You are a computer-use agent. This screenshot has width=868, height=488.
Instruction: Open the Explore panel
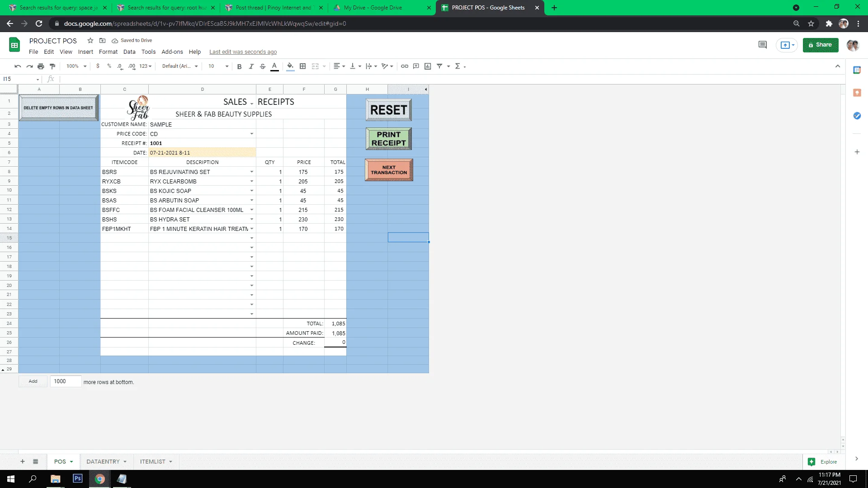pyautogui.click(x=823, y=461)
